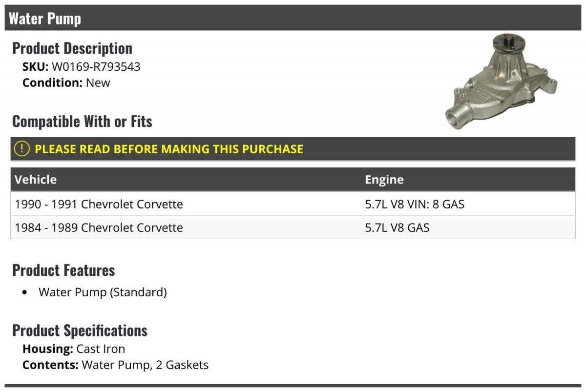Click the Please Read Before Purchase banner text
This screenshot has width=586, height=392.
tap(169, 149)
